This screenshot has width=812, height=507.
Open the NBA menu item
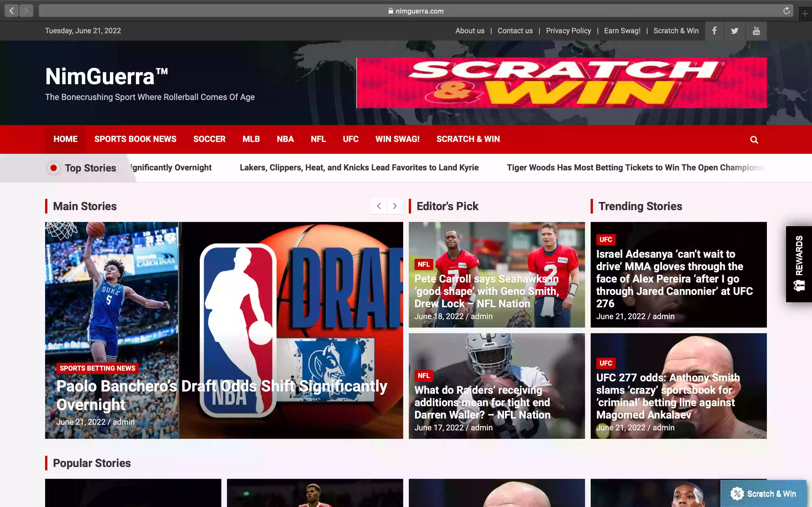[x=285, y=139]
